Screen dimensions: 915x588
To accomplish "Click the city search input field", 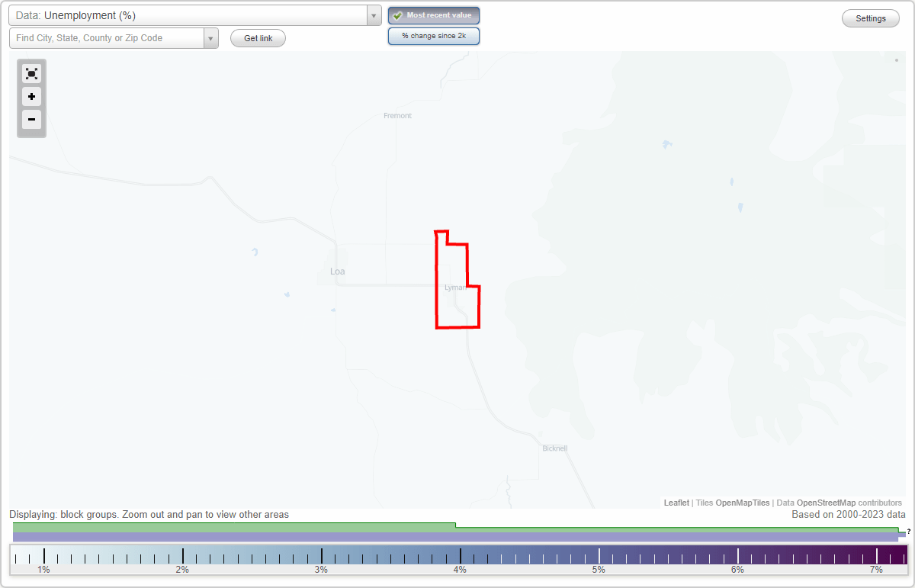I will (107, 37).
